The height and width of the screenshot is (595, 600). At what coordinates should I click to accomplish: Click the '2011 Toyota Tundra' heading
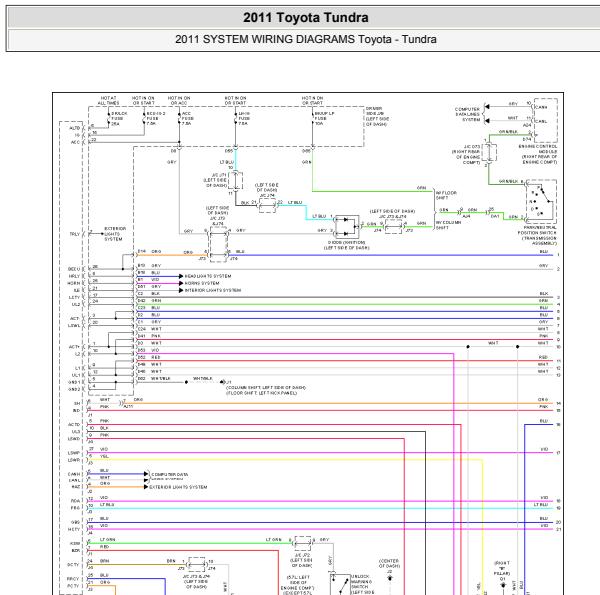[305, 18]
